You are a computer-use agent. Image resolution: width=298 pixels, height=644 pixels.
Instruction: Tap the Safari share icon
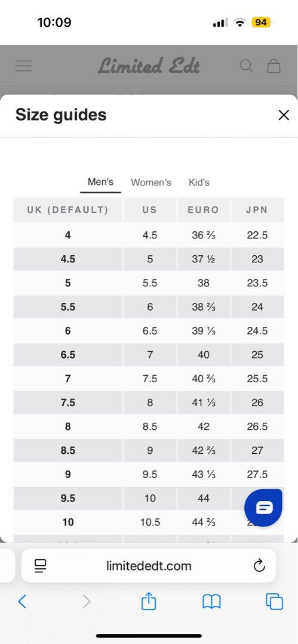149,602
